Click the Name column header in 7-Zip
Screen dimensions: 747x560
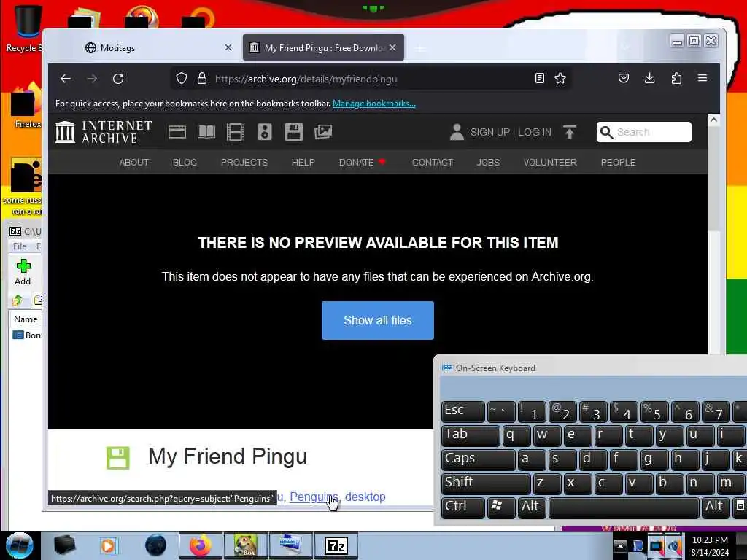pos(26,319)
